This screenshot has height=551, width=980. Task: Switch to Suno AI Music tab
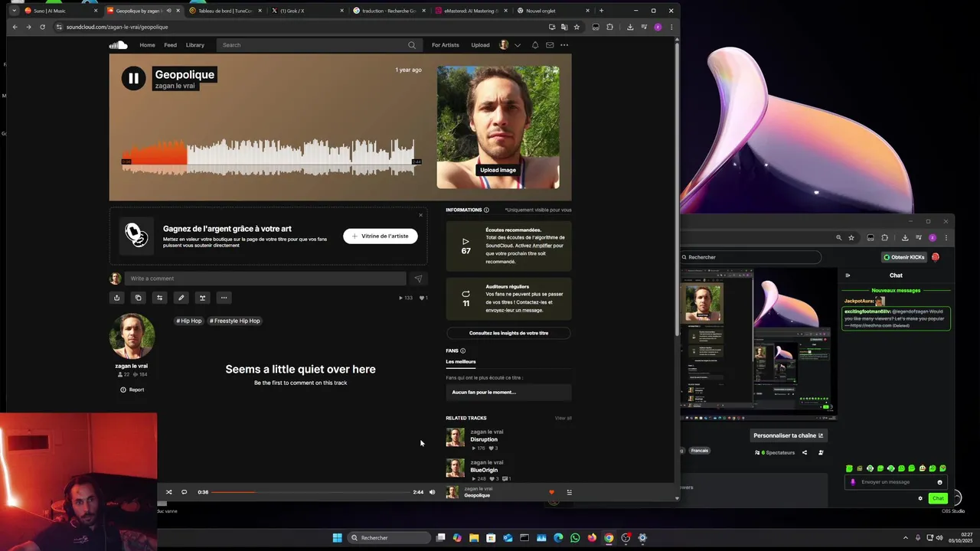[60, 11]
